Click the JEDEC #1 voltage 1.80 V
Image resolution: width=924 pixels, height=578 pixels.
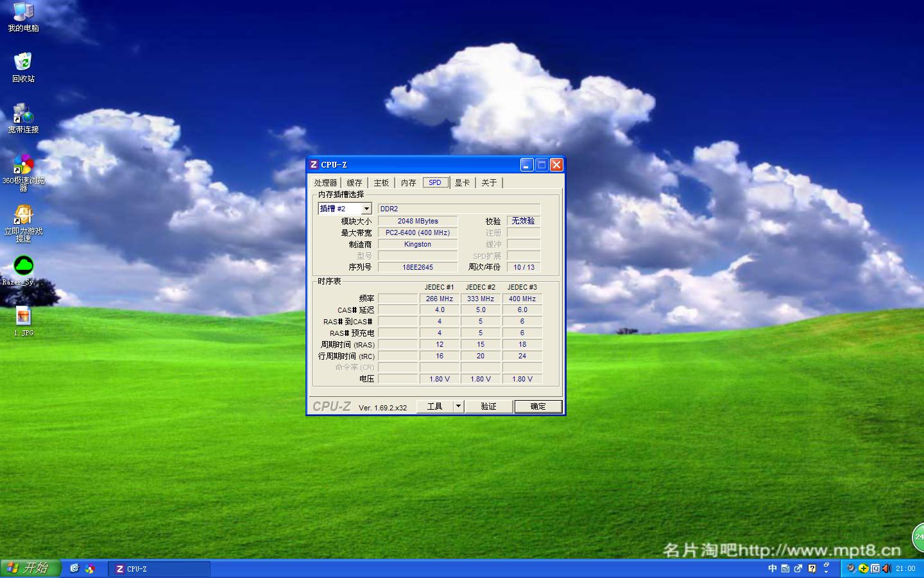pyautogui.click(x=440, y=379)
